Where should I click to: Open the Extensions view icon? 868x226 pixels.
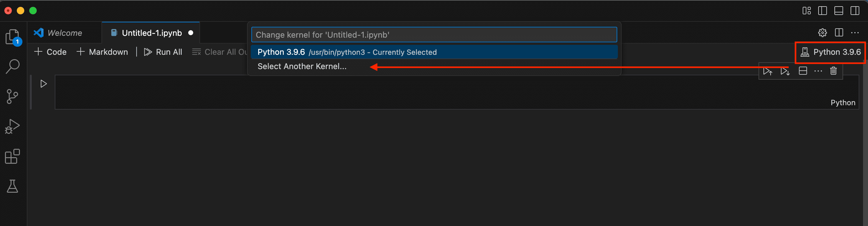(x=13, y=156)
